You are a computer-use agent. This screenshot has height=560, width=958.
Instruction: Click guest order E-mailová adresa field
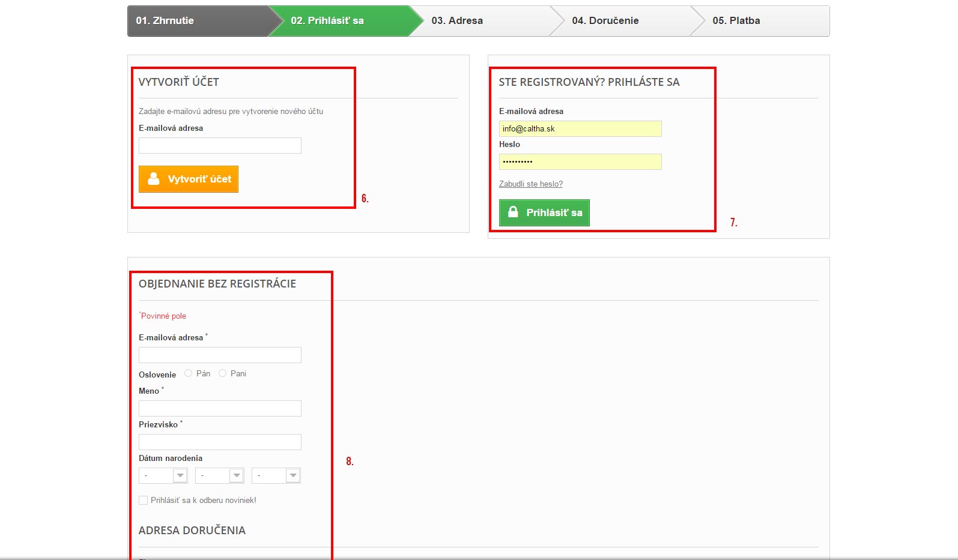[220, 355]
